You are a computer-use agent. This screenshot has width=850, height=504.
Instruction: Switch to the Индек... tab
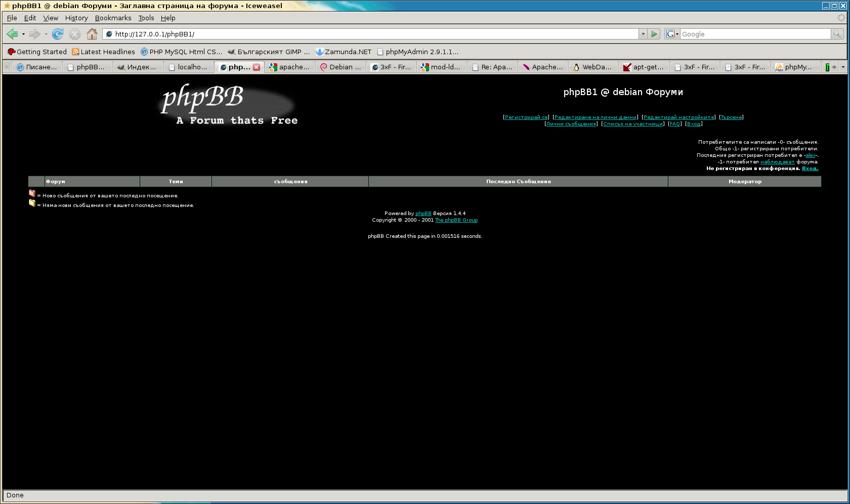138,67
